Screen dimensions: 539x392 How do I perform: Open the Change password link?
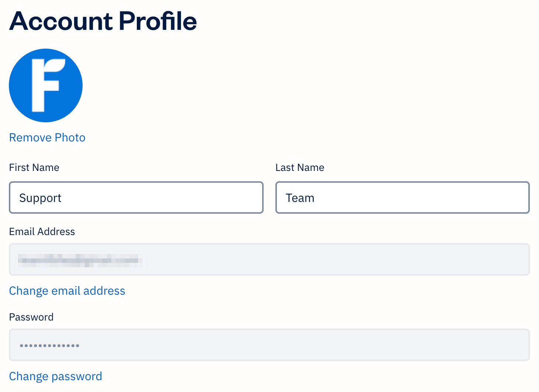point(55,377)
